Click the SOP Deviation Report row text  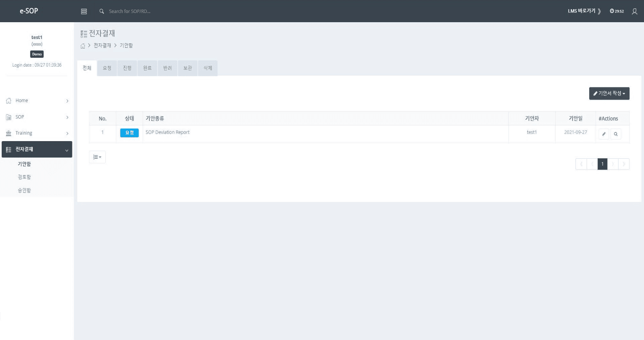167,132
